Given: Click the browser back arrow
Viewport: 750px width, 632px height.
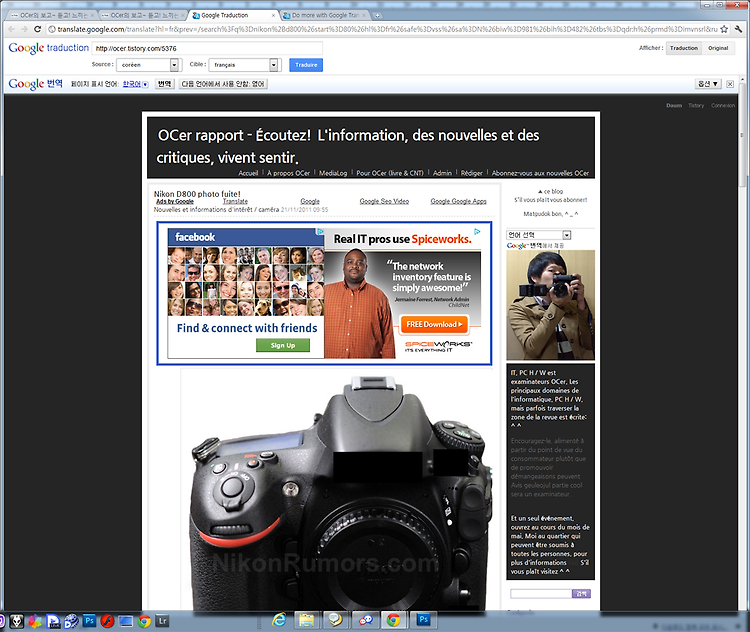Looking at the screenshot, I should point(11,29).
